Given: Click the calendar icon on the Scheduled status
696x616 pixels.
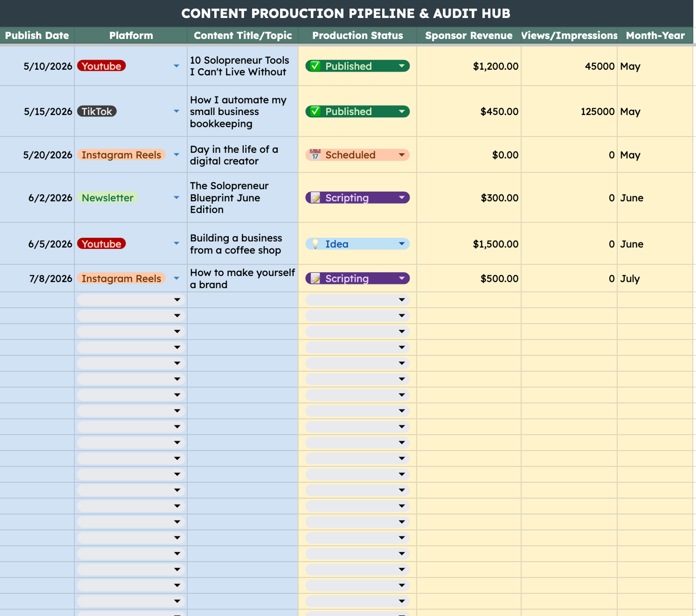Looking at the screenshot, I should click(x=315, y=154).
